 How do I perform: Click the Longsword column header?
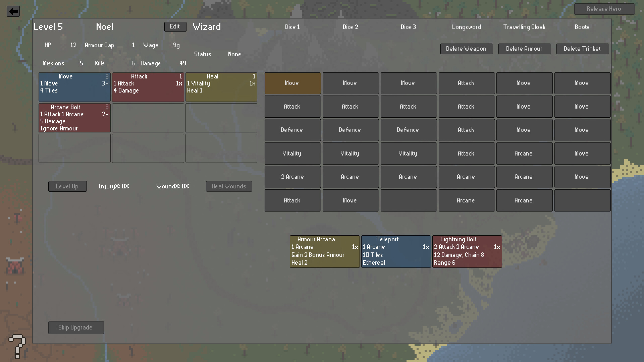coord(466,27)
